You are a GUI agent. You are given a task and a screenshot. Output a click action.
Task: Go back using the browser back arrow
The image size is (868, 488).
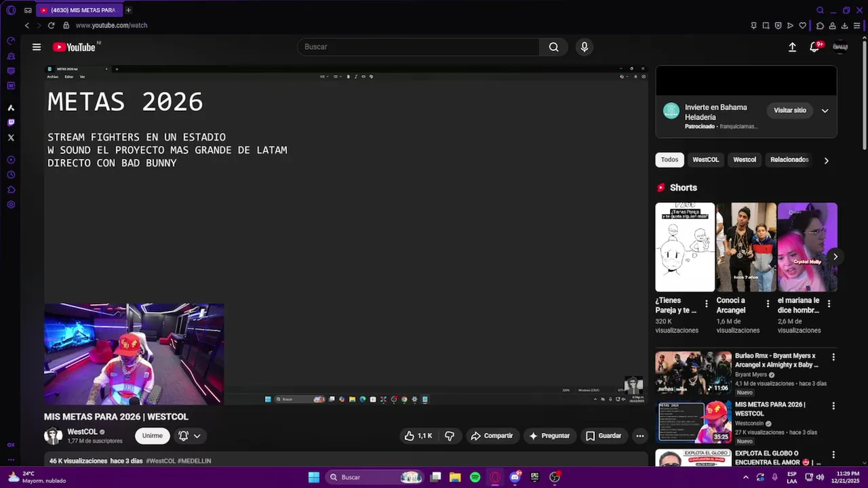27,25
